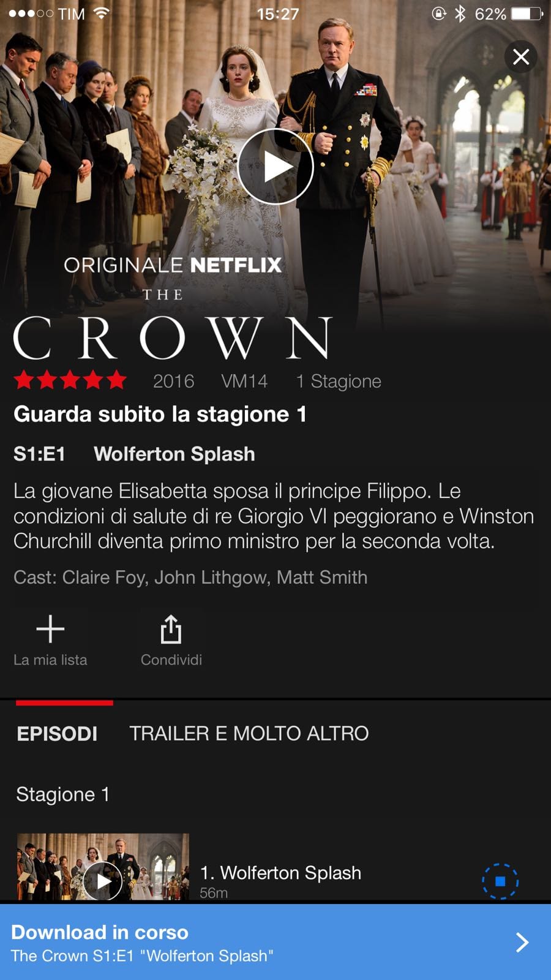The height and width of the screenshot is (980, 551).
Task: Stop the episode 1 download in progress
Action: tap(500, 881)
